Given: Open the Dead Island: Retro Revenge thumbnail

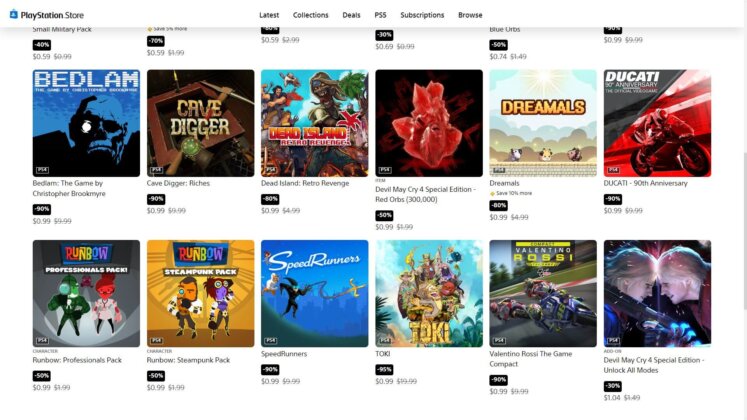Looking at the screenshot, I should pos(314,123).
